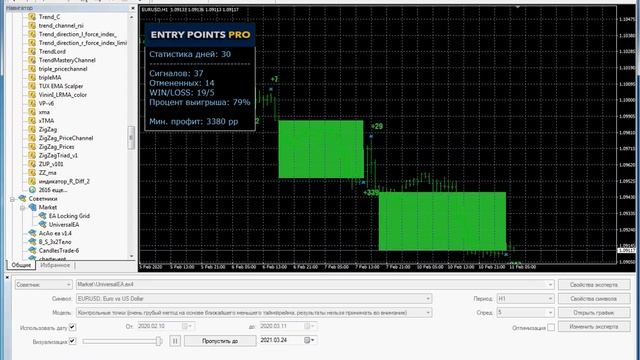Click the visualization speed slider handle
The width and height of the screenshot is (640, 360).
click(x=159, y=341)
